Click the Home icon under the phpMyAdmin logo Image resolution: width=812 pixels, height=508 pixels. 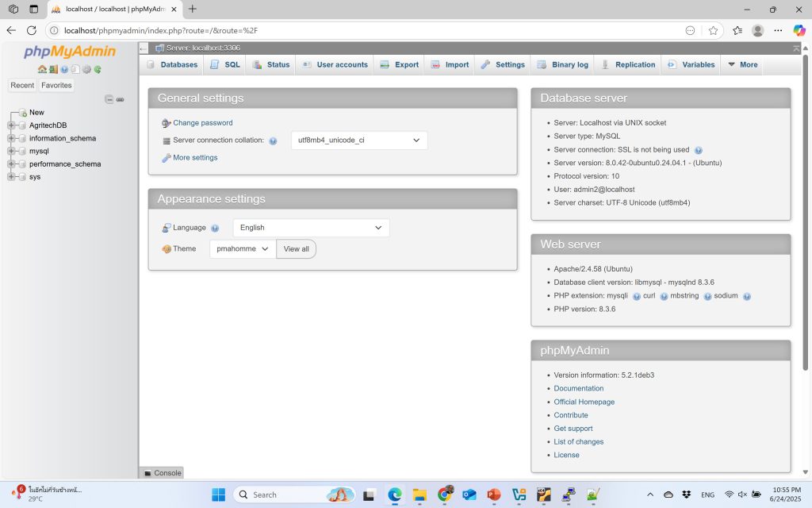coord(42,69)
